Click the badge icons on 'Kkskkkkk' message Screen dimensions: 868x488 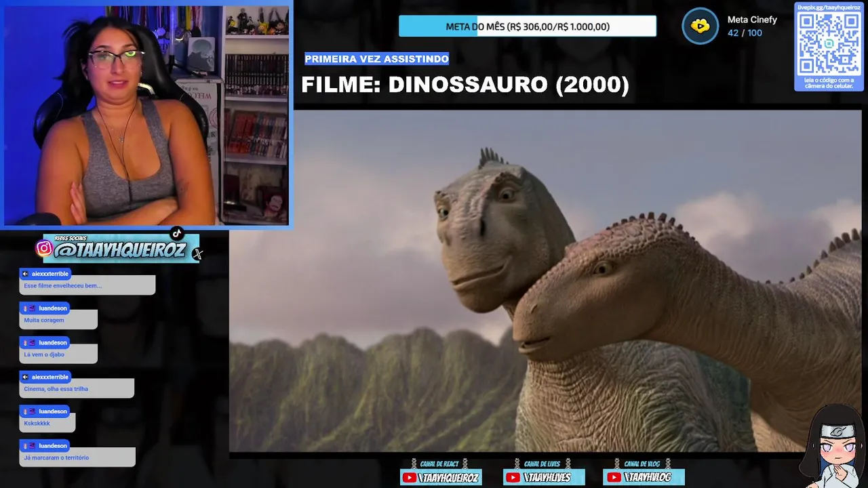(x=29, y=411)
